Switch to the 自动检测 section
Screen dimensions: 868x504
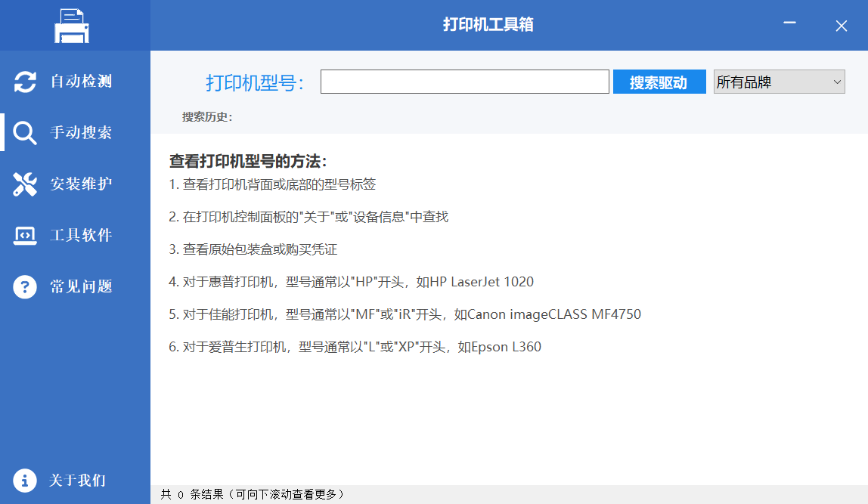pos(76,82)
